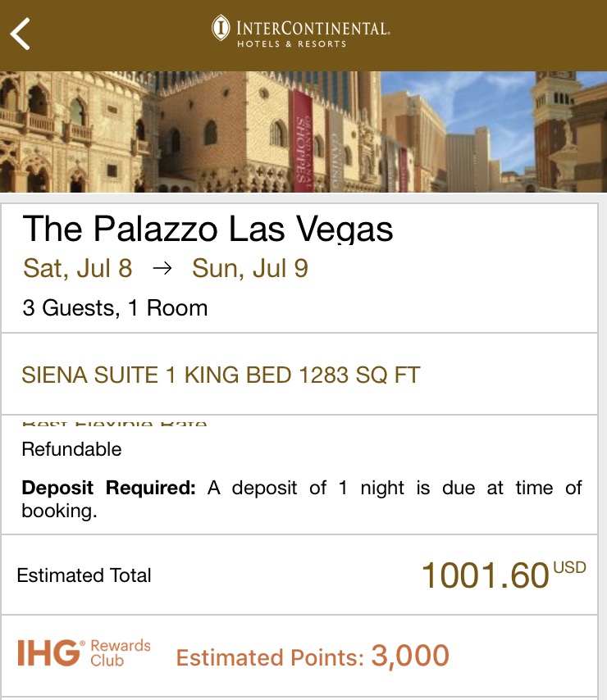607x700 pixels.
Task: Click the Estimated Total label
Action: [x=84, y=575]
